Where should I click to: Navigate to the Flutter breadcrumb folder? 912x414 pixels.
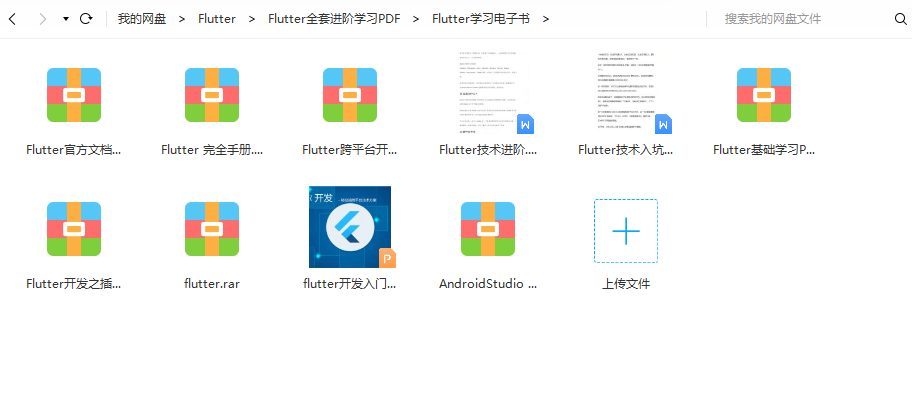click(217, 19)
